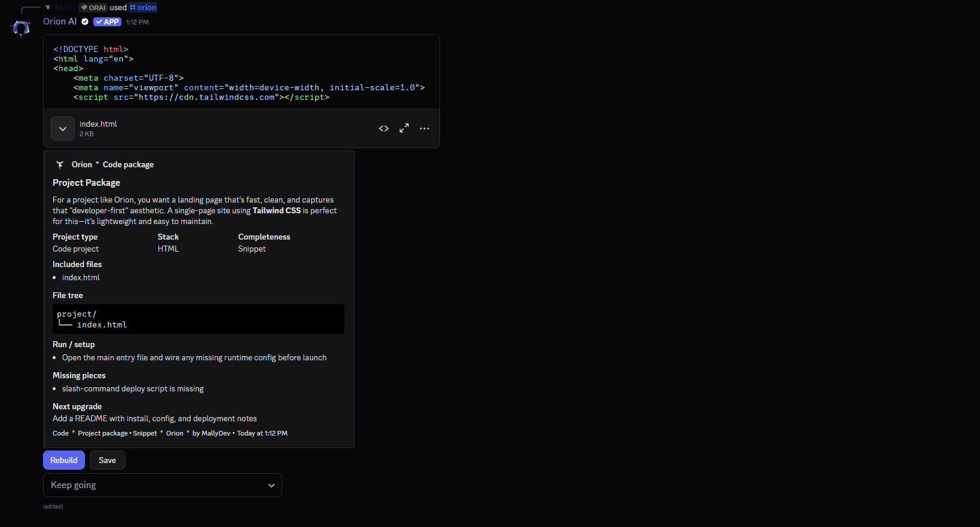
Task: Click the Rebuild button
Action: (x=64, y=460)
